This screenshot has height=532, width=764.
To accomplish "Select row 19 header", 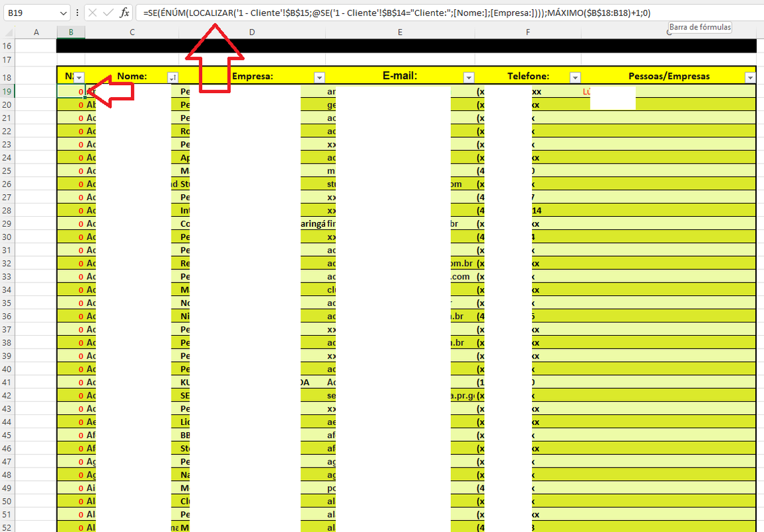I will [7, 91].
